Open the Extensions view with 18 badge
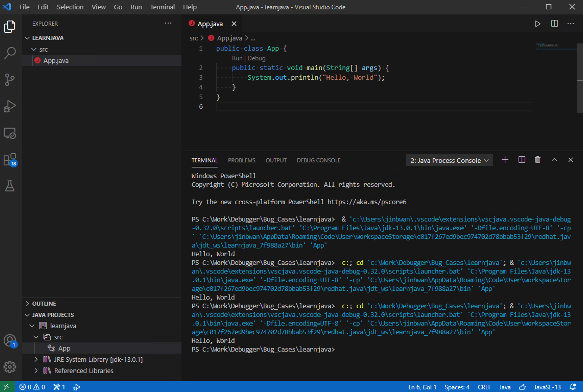583x392 pixels. [x=10, y=160]
